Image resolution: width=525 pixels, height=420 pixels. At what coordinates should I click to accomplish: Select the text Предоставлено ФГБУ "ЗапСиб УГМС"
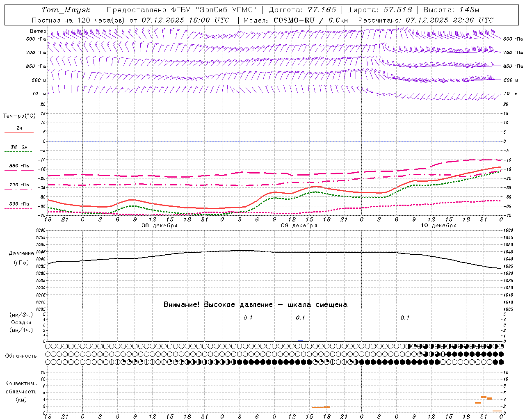pyautogui.click(x=182, y=10)
